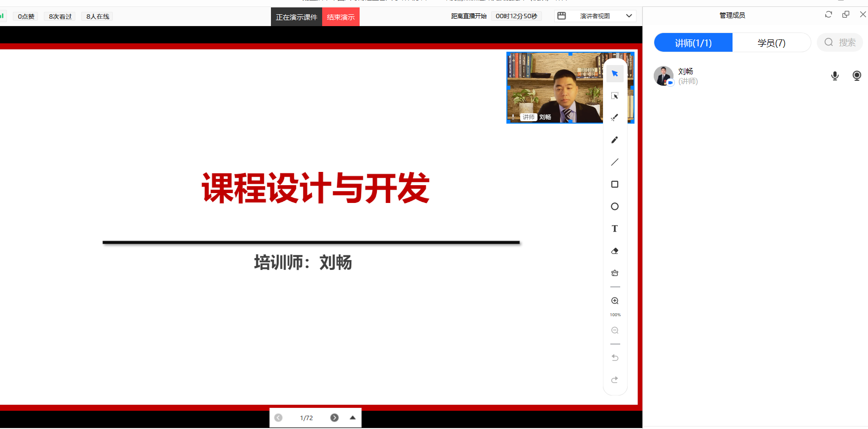The height and width of the screenshot is (429, 868).
Task: Click the zoom in magnifier
Action: pos(615,301)
